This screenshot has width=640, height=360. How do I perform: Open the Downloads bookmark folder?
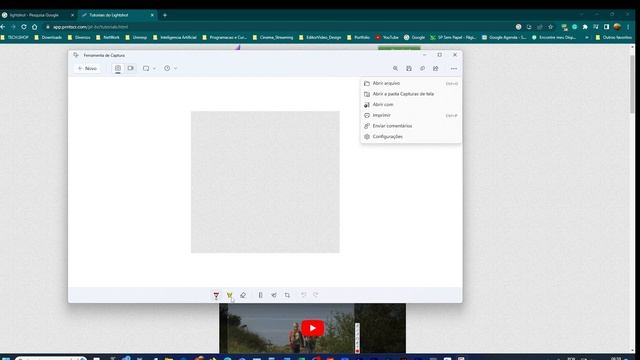coord(48,38)
